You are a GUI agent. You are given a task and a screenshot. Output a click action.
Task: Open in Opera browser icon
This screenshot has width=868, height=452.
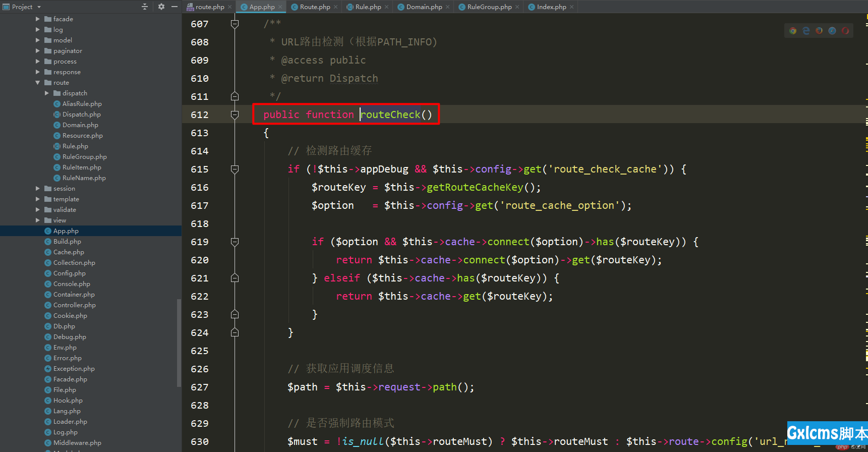pyautogui.click(x=845, y=31)
